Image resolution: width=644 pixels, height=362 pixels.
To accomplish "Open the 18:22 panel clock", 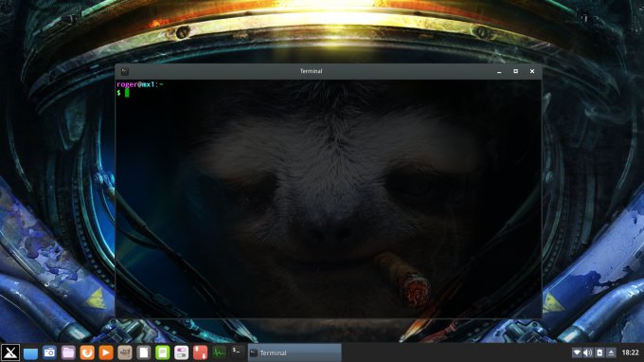I will 630,353.
